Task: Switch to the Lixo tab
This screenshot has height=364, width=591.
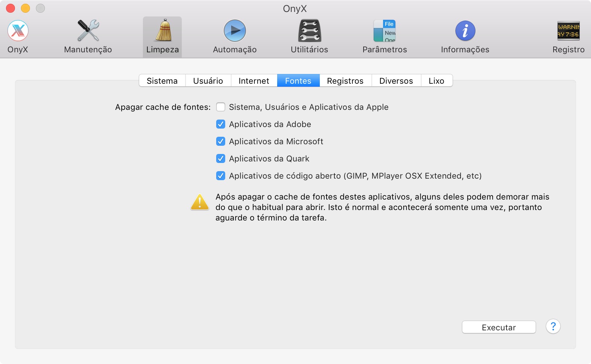Action: (x=437, y=81)
